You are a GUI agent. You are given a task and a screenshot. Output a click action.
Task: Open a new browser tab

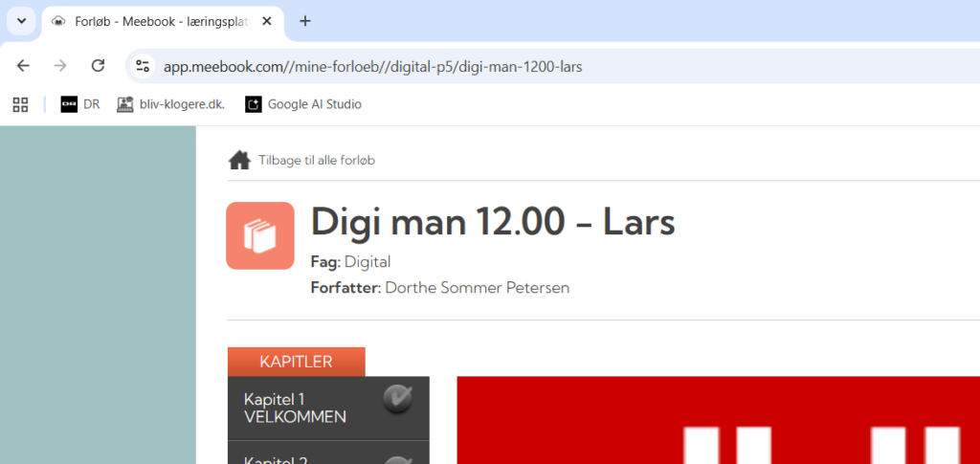[x=305, y=21]
